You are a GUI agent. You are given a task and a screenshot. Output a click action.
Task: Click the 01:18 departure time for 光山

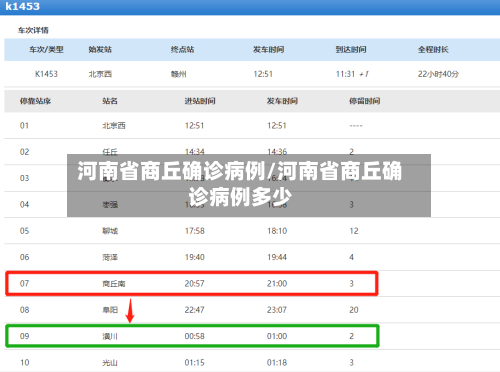277,362
